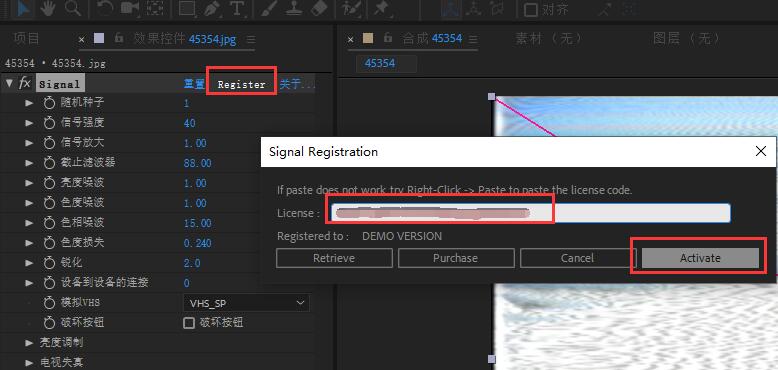Collapse the Signal effect twirl arrow
778x370 pixels.
tap(9, 83)
